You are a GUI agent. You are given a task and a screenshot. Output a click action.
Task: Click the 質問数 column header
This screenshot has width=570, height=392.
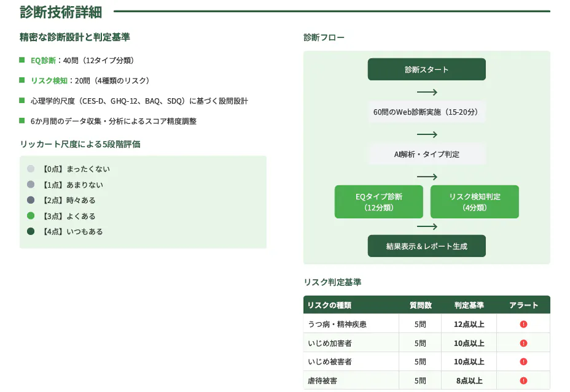(x=420, y=306)
